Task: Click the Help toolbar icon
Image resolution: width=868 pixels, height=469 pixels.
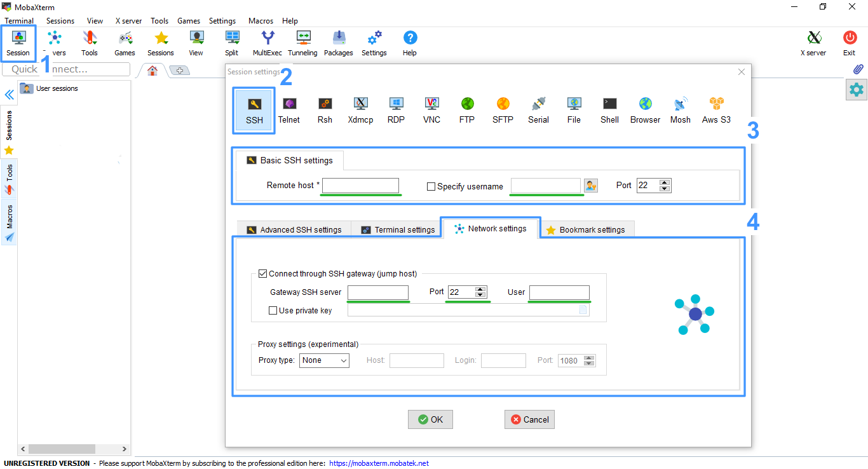Action: [x=410, y=44]
